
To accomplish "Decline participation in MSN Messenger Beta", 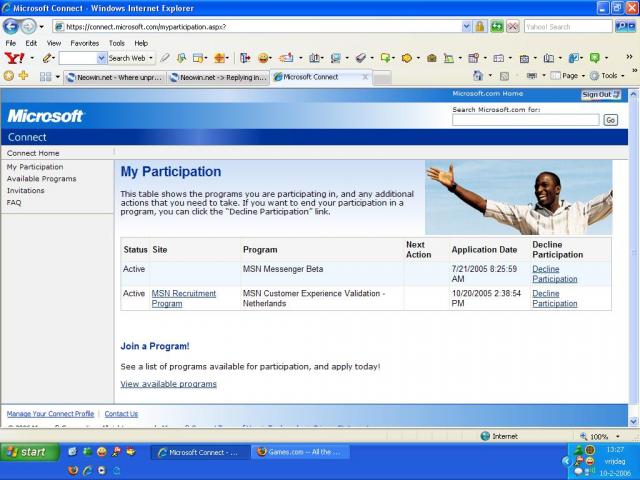I will click(x=555, y=274).
